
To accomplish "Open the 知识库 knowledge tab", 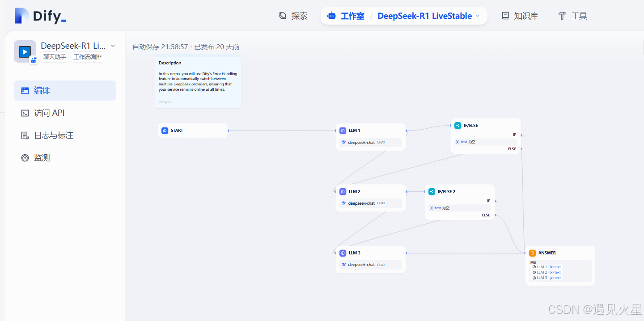I will pyautogui.click(x=520, y=16).
